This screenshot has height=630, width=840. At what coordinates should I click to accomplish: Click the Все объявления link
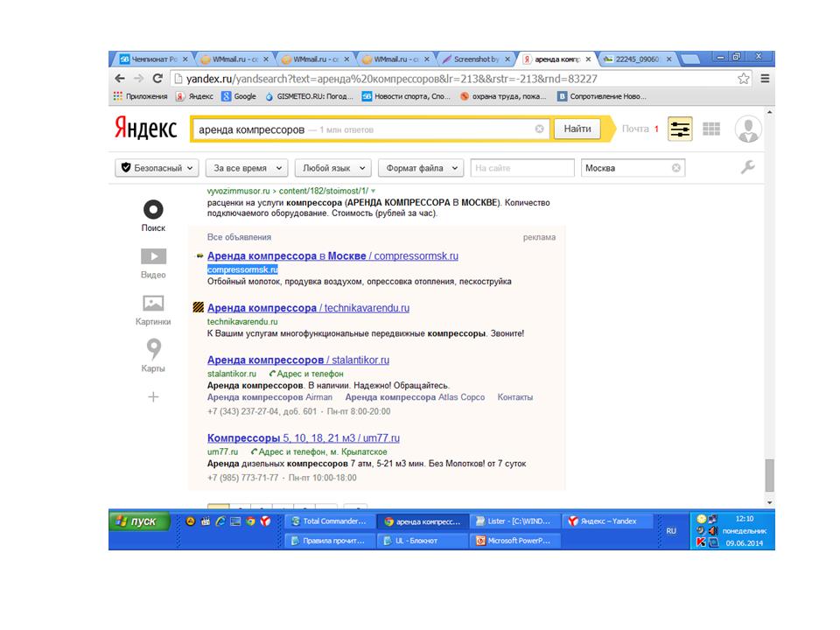[x=239, y=237]
